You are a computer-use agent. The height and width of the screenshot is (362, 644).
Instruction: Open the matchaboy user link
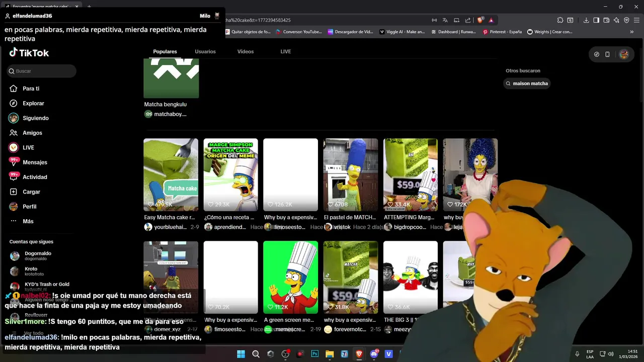[166, 114]
